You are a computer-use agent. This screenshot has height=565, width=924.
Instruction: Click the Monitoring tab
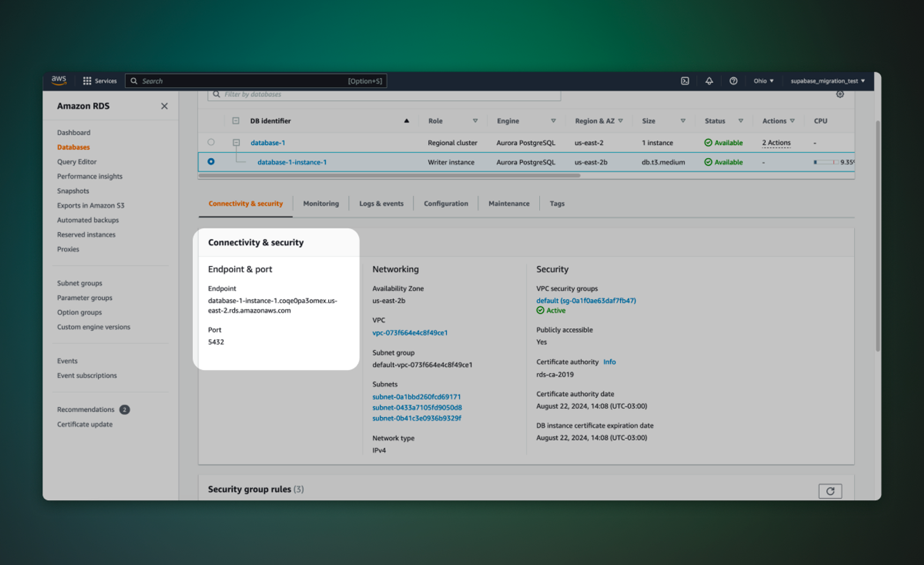[321, 203]
